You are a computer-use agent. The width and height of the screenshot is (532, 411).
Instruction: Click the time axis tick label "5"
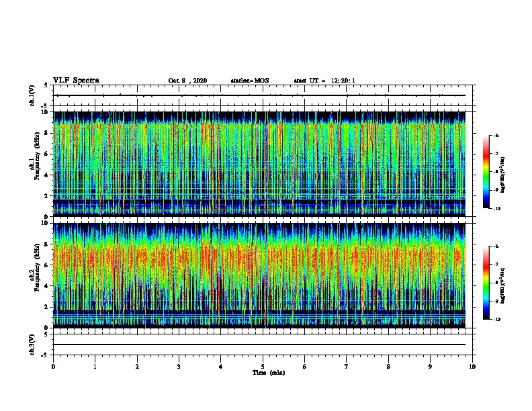point(263,367)
